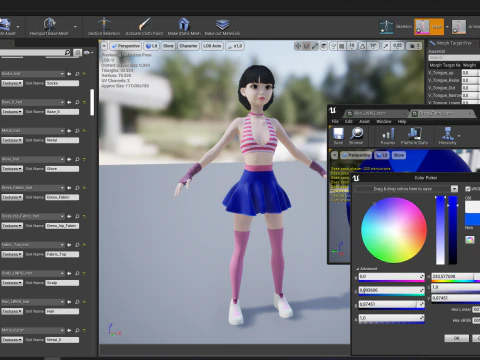Click the Slot Name field containing Hair
Screen dimensions: 480x360
tap(62, 311)
